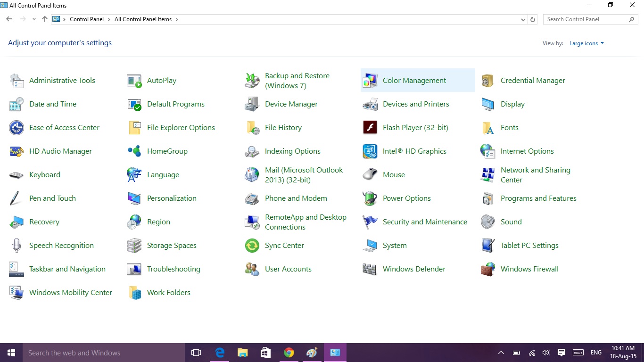
Task: Open Intel HD Graphics icon
Action: [370, 151]
